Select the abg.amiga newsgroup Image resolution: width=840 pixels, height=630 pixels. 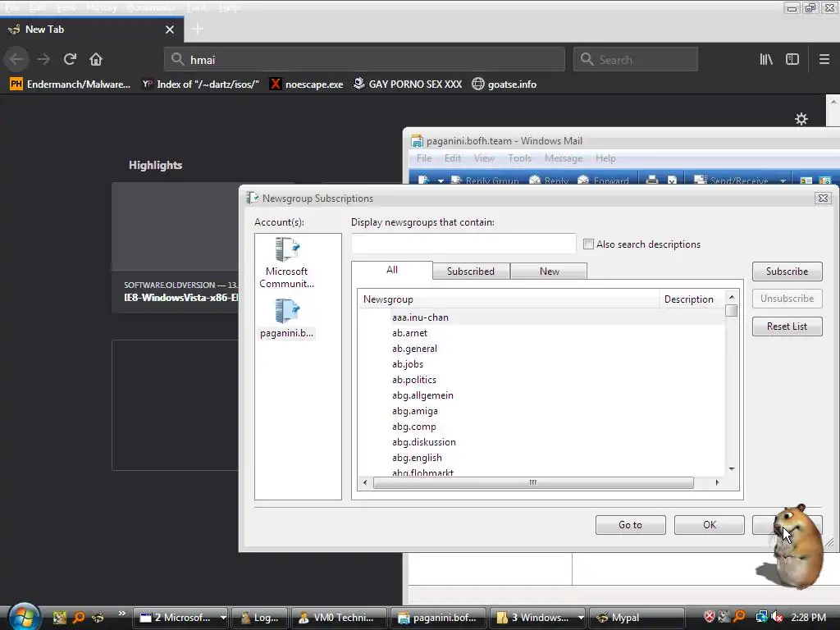pos(415,411)
